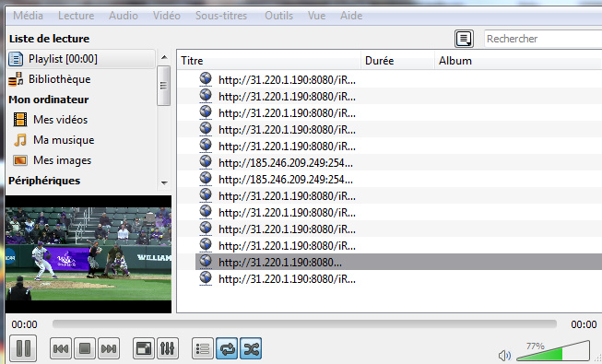Change the playlist view mode icon
This screenshot has height=364, width=602.
click(464, 39)
